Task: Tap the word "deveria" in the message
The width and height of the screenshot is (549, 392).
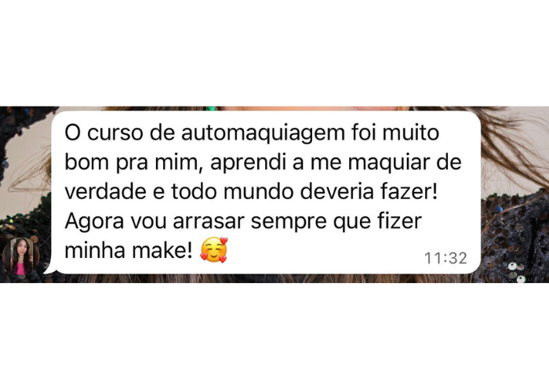Action: (336, 191)
